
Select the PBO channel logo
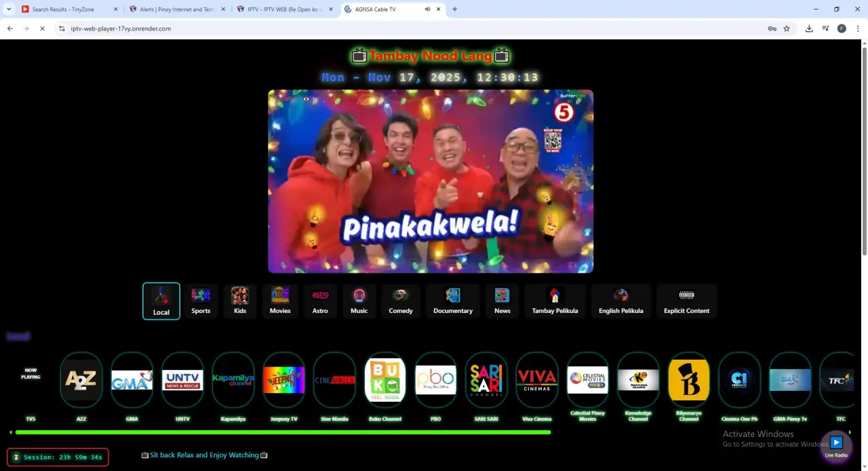pos(435,379)
